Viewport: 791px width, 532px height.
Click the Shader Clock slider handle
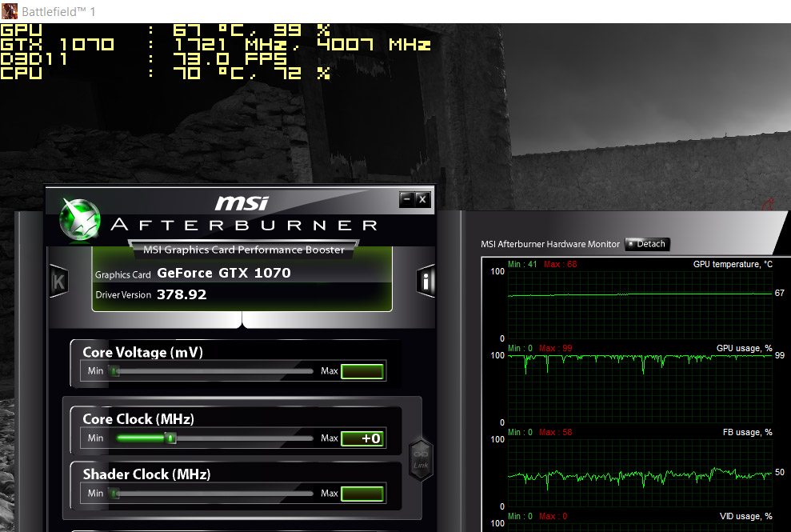pos(115,494)
